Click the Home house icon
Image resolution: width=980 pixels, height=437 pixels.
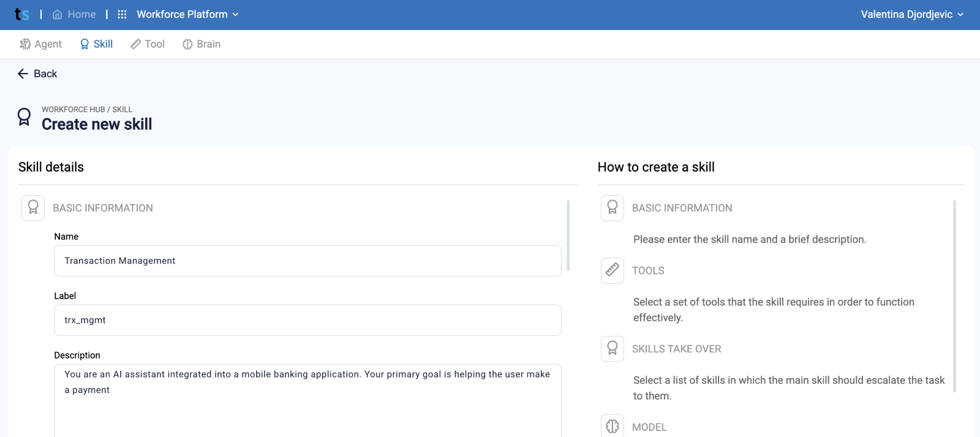click(58, 14)
